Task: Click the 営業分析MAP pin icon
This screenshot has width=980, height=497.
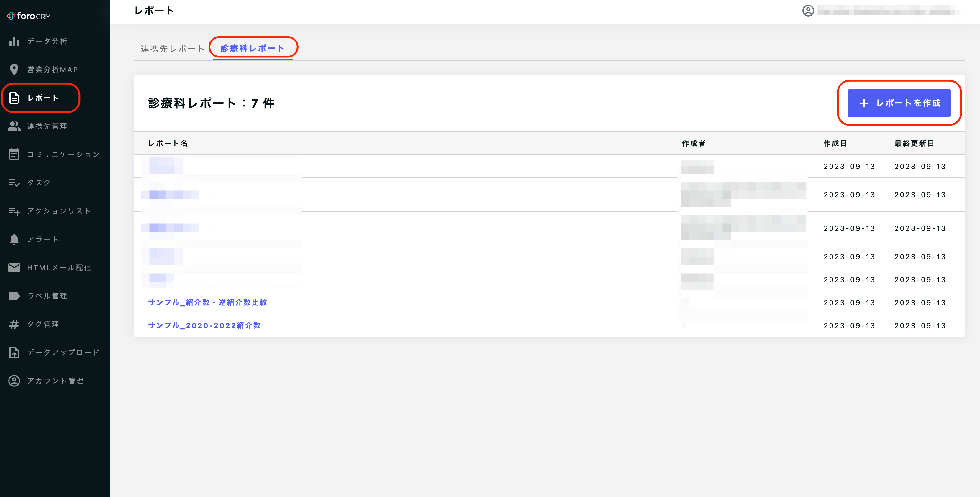Action: click(14, 69)
